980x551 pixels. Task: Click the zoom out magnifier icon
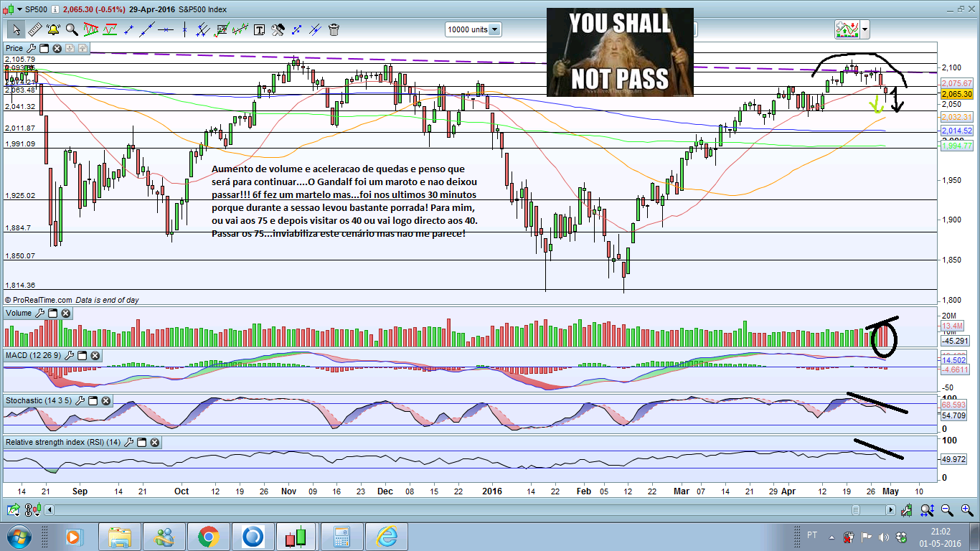(x=947, y=510)
